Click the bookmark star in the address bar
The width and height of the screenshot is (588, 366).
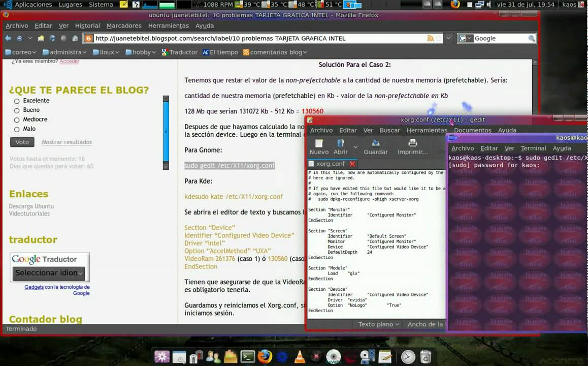(438, 38)
